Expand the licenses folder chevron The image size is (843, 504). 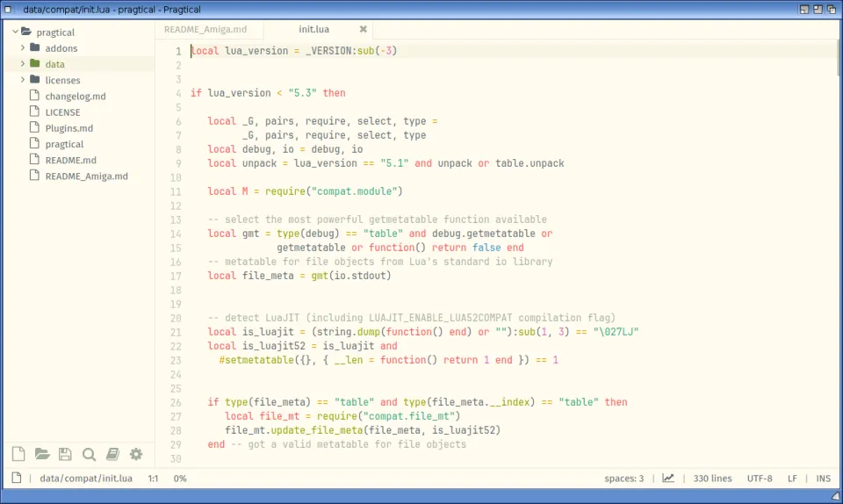(x=23, y=80)
